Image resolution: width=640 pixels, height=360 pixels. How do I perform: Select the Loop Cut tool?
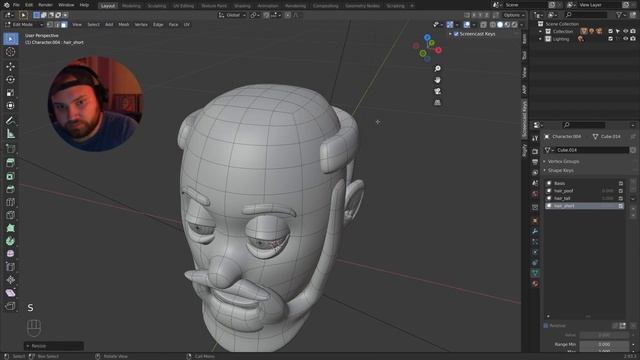click(x=11, y=202)
